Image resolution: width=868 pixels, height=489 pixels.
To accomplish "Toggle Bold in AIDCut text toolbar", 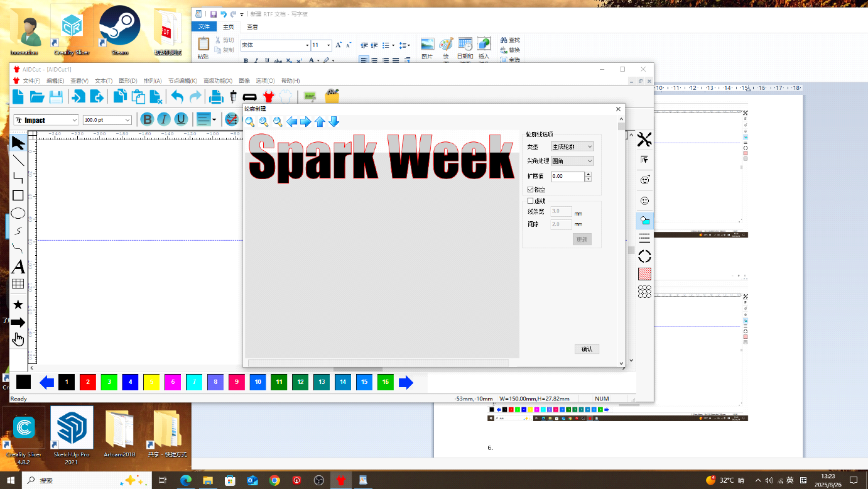I will [147, 119].
